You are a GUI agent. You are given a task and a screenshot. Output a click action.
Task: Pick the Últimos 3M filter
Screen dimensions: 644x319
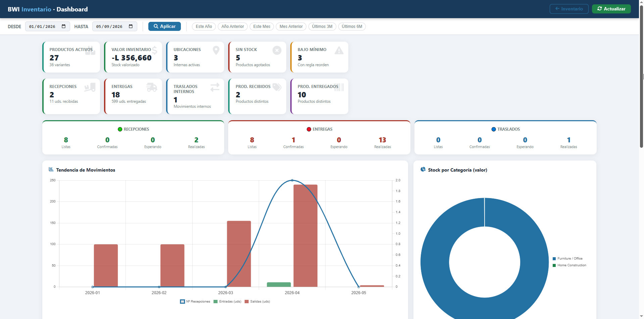click(x=322, y=27)
